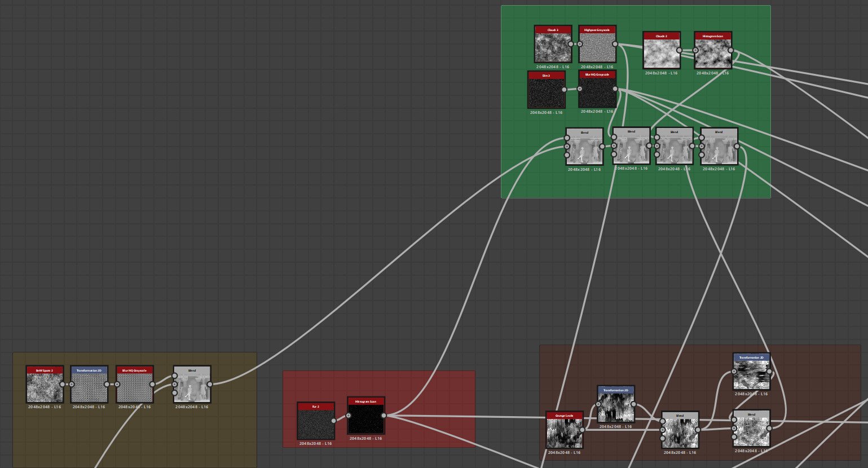Click output connector of the Dirt 3 node
868x468 pixels.
click(x=564, y=90)
